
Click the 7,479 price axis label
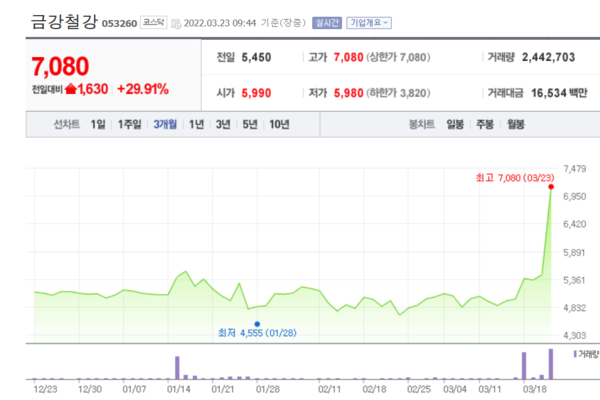(574, 169)
